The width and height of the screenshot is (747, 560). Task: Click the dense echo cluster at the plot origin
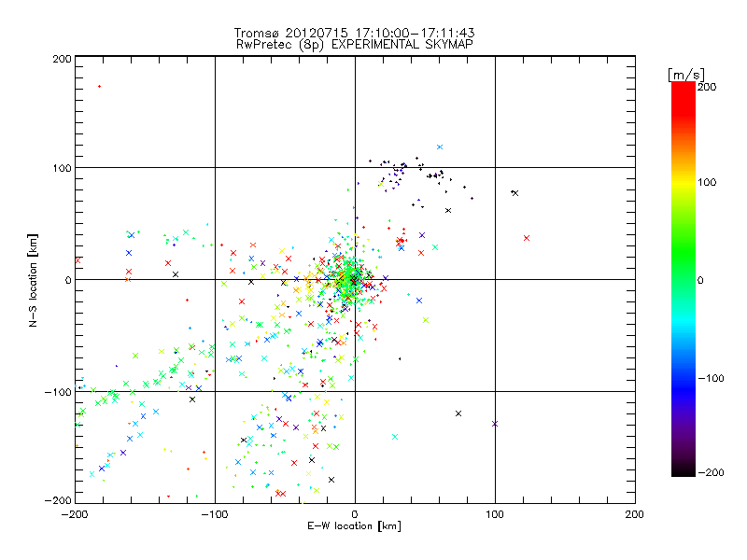point(350,278)
